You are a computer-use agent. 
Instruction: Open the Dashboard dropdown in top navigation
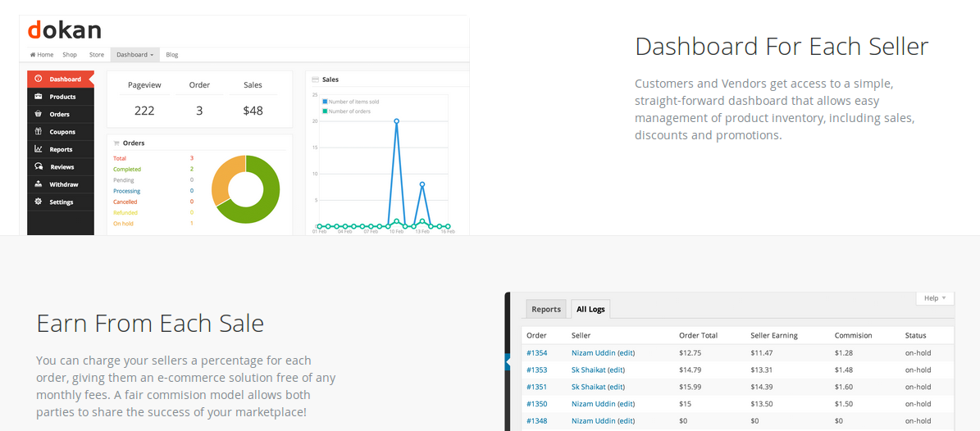point(135,54)
